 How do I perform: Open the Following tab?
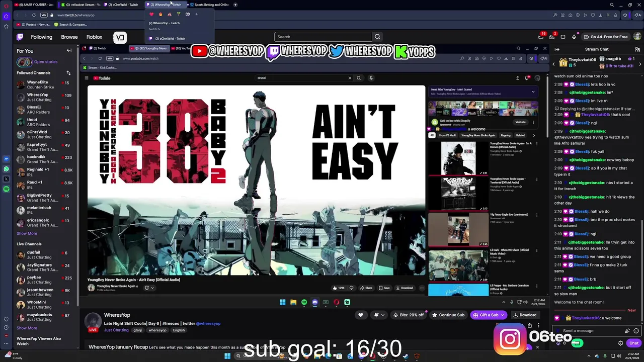pos(41,37)
